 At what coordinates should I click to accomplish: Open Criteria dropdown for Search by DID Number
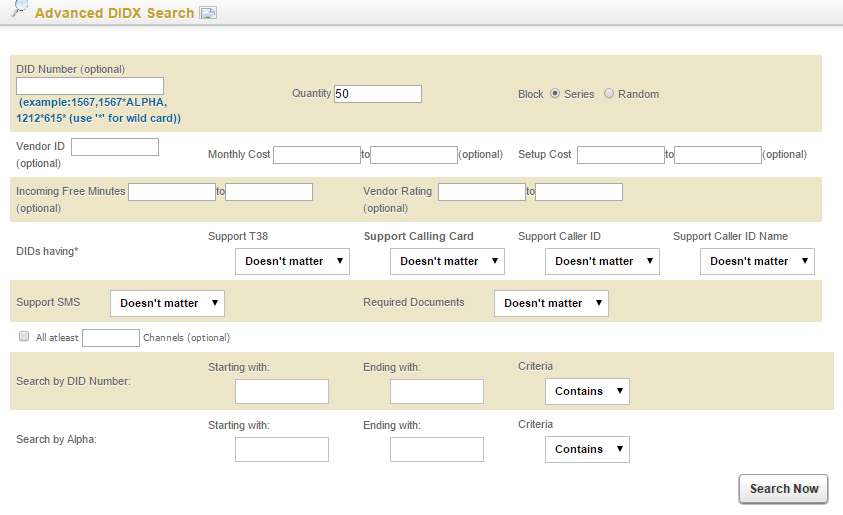[x=587, y=391]
